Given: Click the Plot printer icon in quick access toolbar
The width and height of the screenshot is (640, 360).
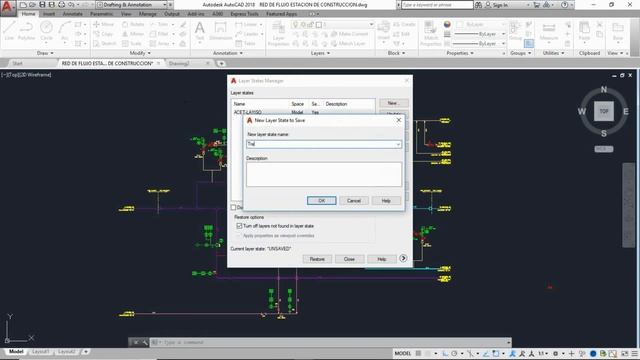Looking at the screenshot, I should 62,5.
